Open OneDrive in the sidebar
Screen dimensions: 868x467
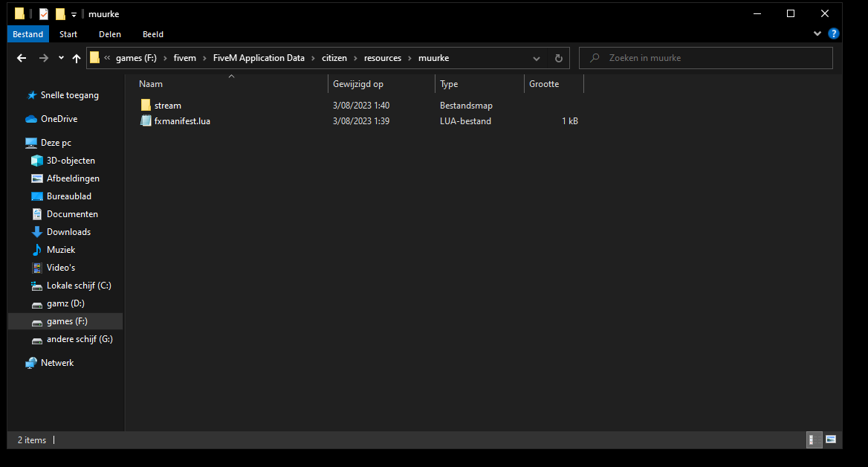click(59, 119)
